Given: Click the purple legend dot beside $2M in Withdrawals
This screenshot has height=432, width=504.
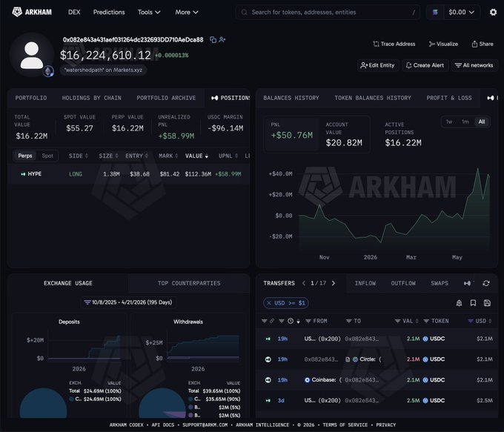Looking at the screenshot, I should pyautogui.click(x=190, y=415).
